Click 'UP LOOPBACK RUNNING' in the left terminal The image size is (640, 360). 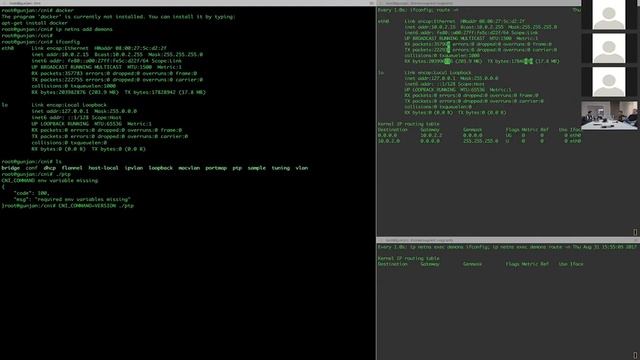point(60,124)
